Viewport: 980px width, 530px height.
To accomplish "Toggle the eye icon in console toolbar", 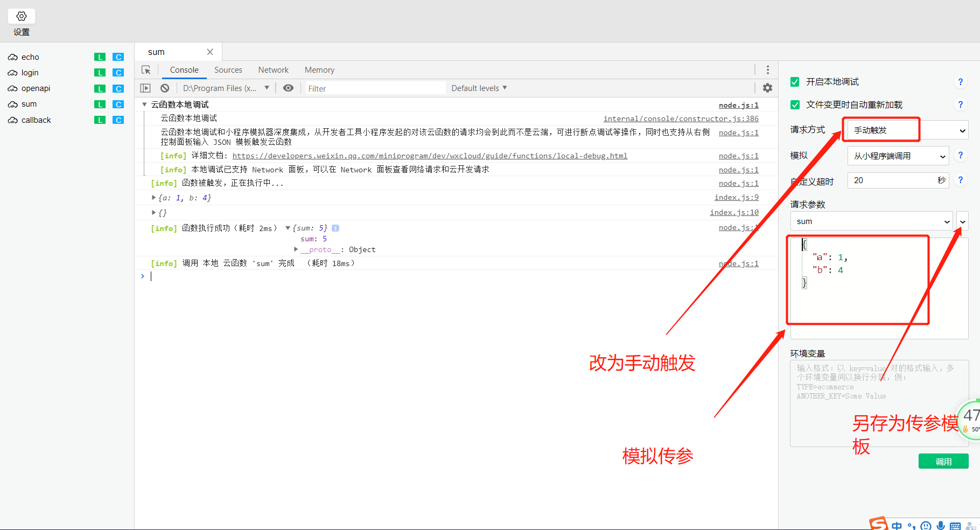I will [x=289, y=88].
